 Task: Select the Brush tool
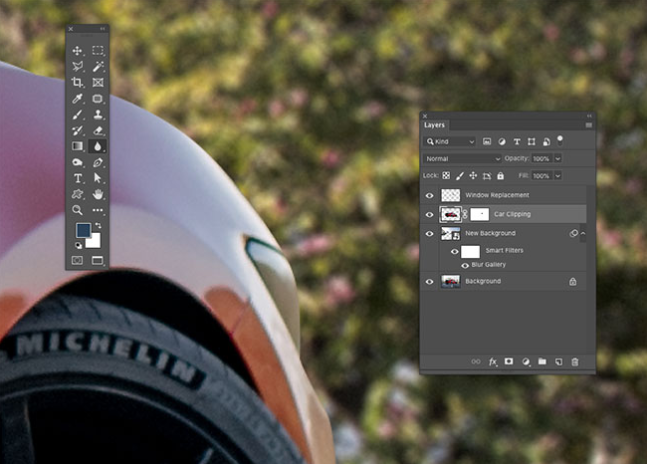(77, 114)
